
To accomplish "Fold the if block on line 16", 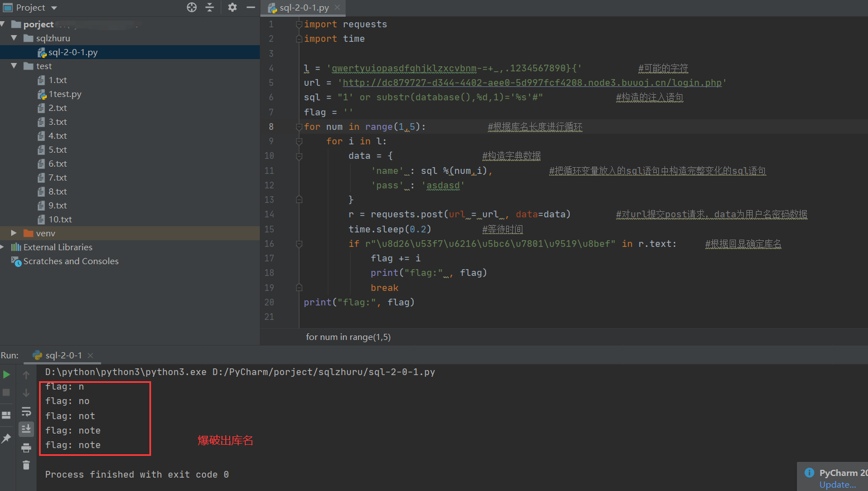I will coord(299,244).
